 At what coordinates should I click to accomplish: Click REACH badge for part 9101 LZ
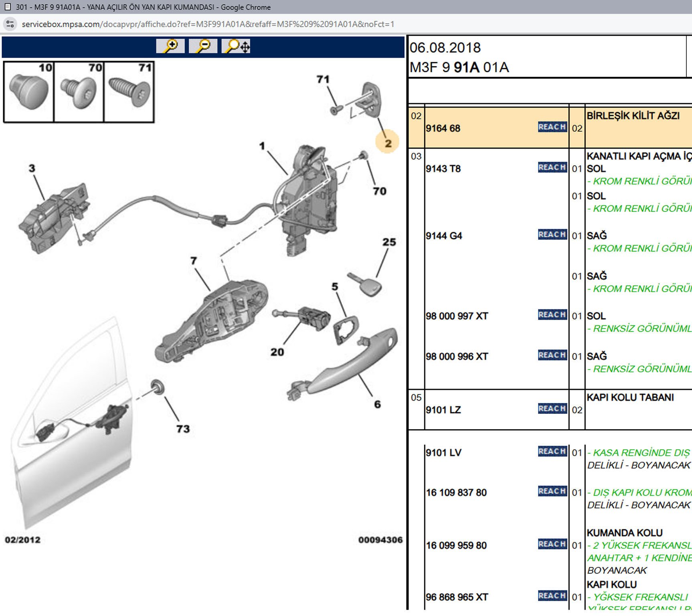click(552, 409)
